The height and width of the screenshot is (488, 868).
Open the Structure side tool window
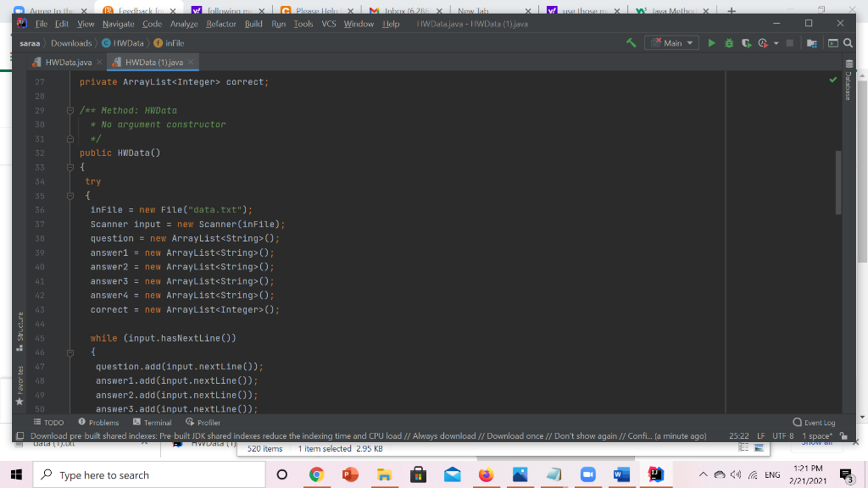[20, 331]
